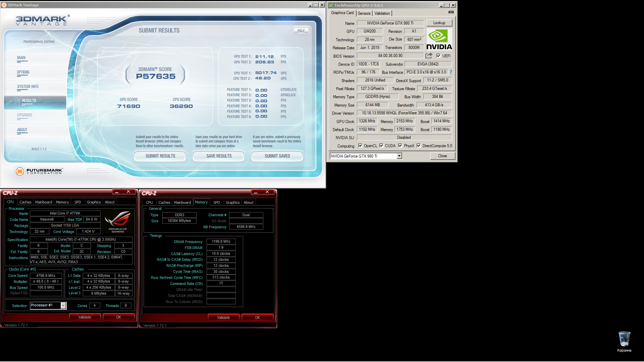Click Validate in the right CPU-Z window
Screen dimensions: 644x362
click(x=223, y=317)
